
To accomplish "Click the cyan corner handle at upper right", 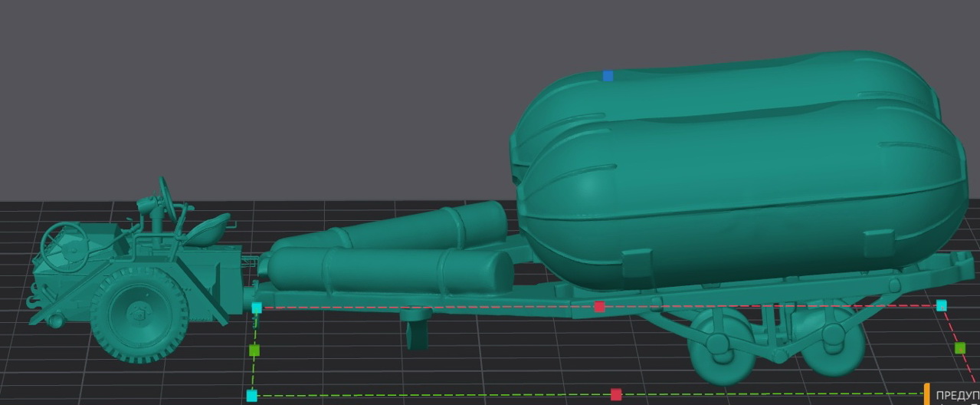I will point(941,305).
